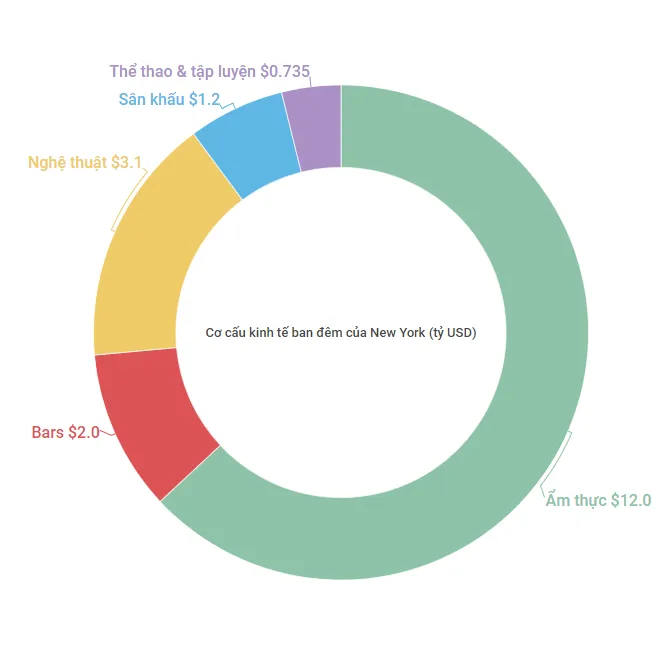Screen dimensions: 668x668
Task: Click the center title 'Cơ cấu kinh tế ban đêm'
Action: click(x=340, y=333)
